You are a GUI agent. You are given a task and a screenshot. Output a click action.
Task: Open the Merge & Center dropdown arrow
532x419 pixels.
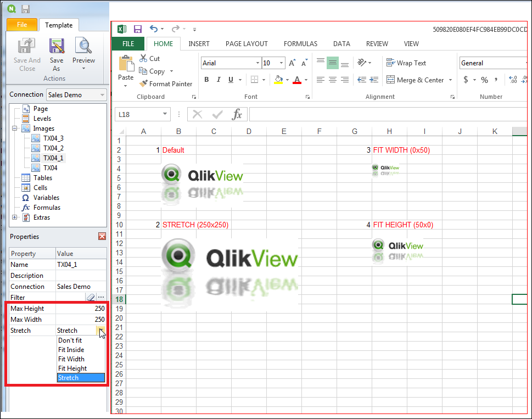[x=451, y=80]
